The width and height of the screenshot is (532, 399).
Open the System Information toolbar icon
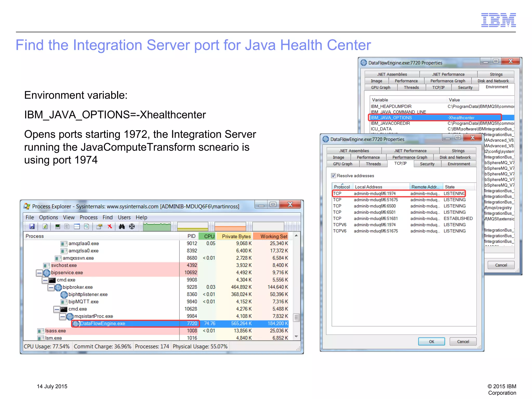coord(58,226)
